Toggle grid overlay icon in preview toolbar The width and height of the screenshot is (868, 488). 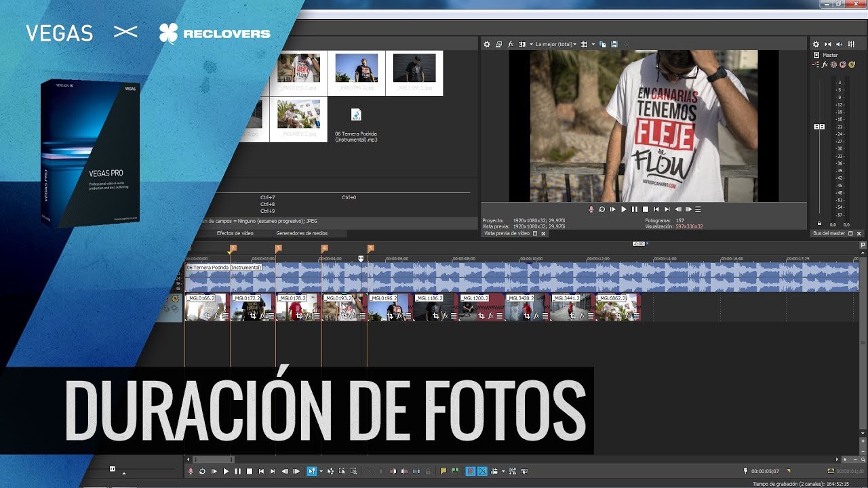(x=584, y=44)
